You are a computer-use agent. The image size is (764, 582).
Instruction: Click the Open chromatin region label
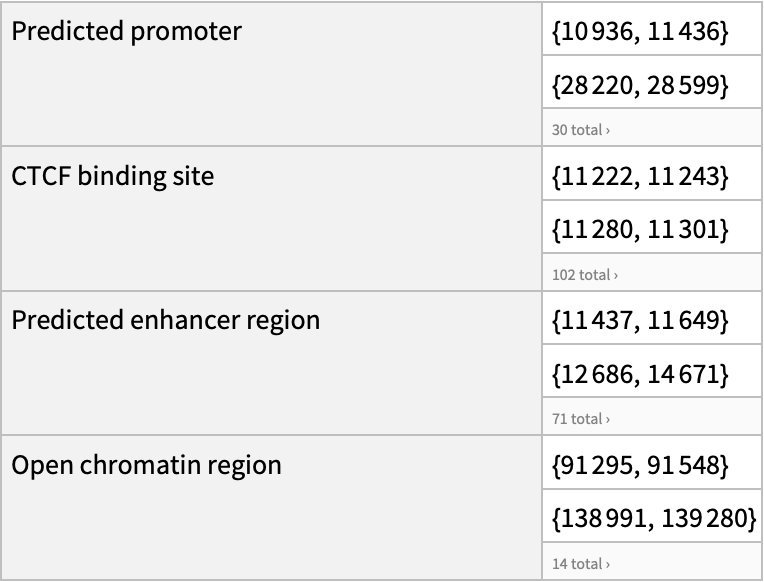click(146, 466)
